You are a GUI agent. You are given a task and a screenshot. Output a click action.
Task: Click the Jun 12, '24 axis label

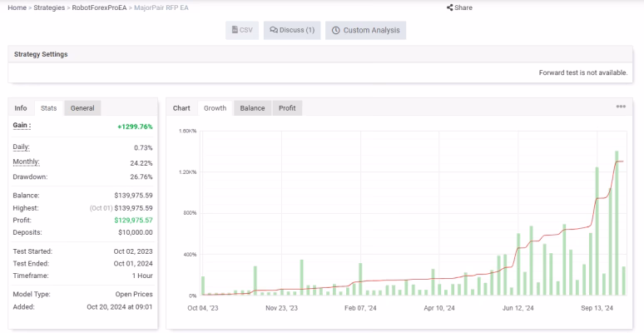(518, 308)
